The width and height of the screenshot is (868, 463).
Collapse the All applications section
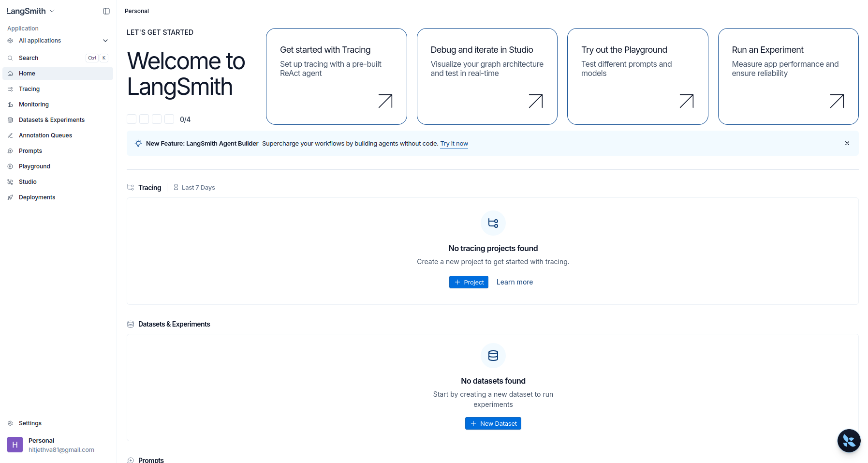pyautogui.click(x=105, y=41)
